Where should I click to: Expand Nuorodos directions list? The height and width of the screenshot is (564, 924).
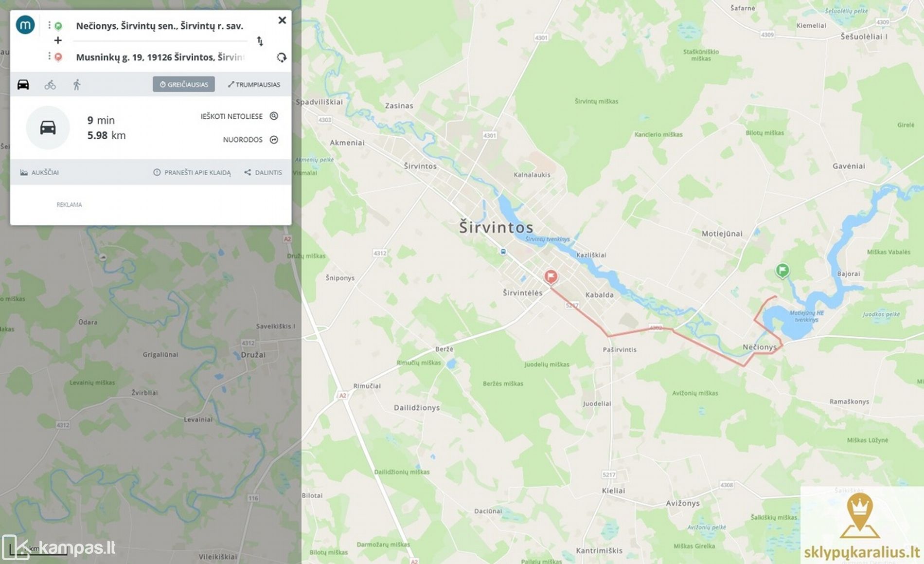[250, 140]
